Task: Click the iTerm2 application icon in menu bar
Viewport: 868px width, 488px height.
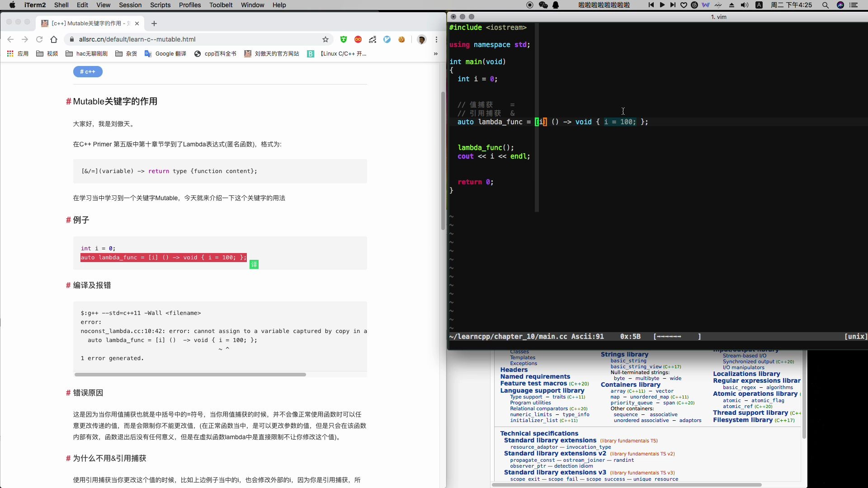Action: point(34,5)
